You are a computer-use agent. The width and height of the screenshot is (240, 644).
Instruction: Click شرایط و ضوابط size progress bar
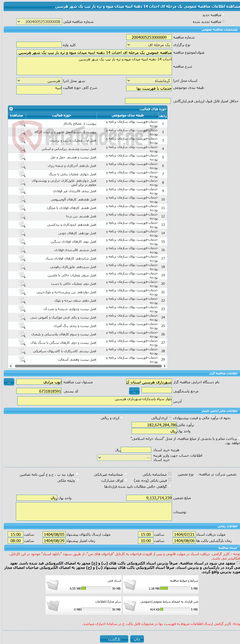tap(175, 588)
